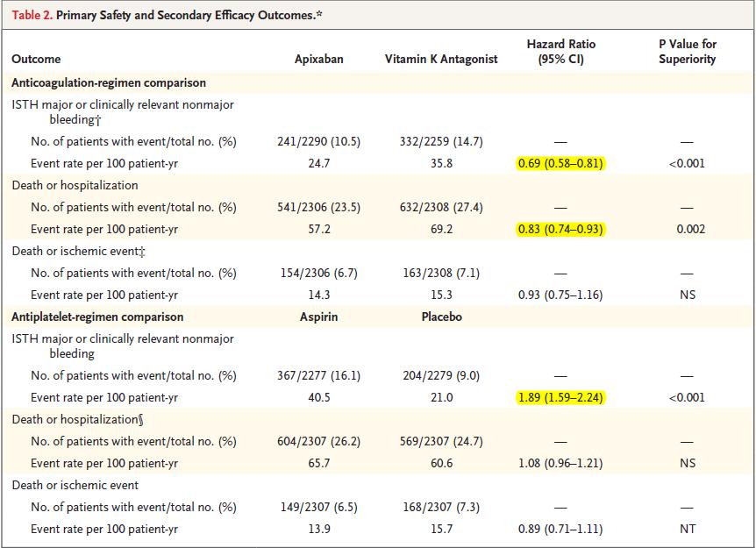756x548 pixels.
Task: Click the Apixaban column header
Action: pos(319,60)
